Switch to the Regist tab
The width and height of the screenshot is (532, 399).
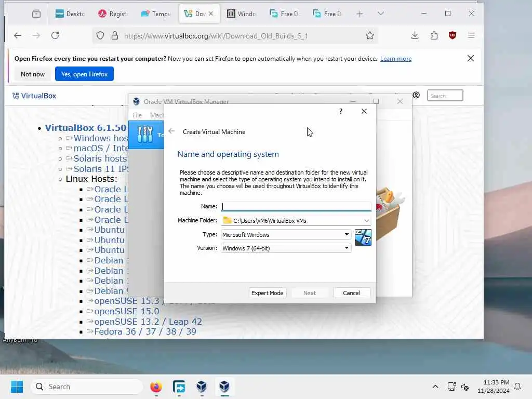tap(113, 14)
